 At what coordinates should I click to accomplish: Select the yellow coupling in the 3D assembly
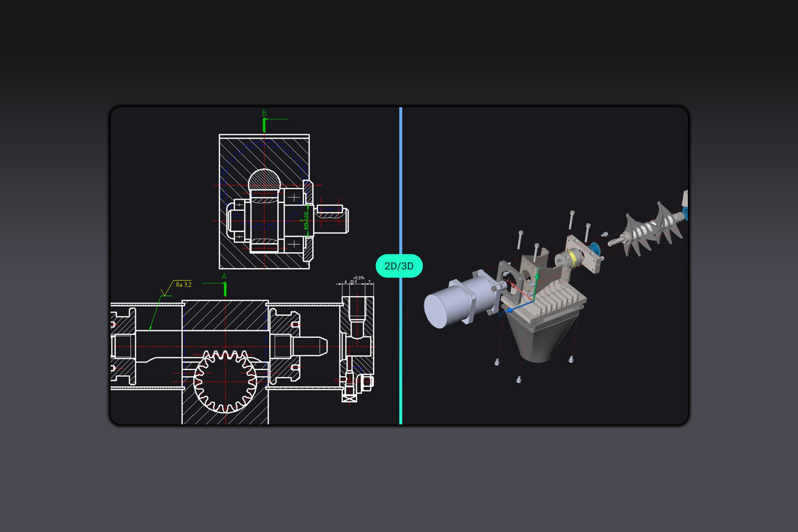point(573,259)
